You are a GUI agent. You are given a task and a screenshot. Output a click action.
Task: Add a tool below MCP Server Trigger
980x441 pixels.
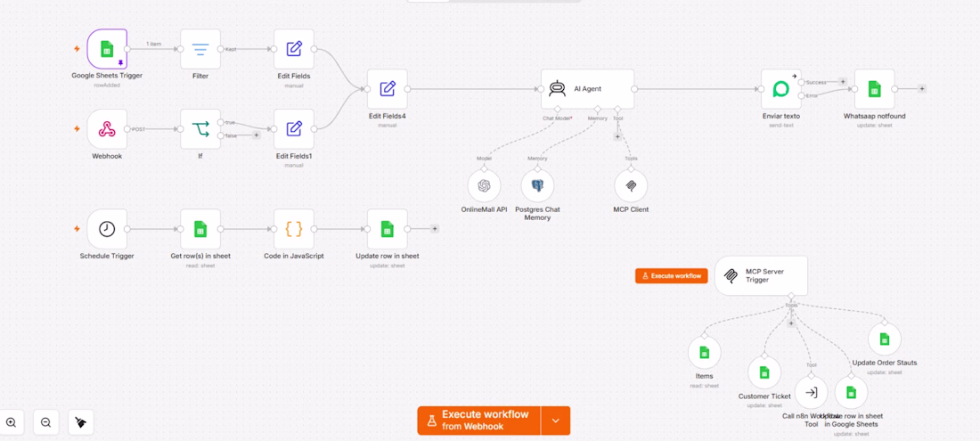click(790, 323)
